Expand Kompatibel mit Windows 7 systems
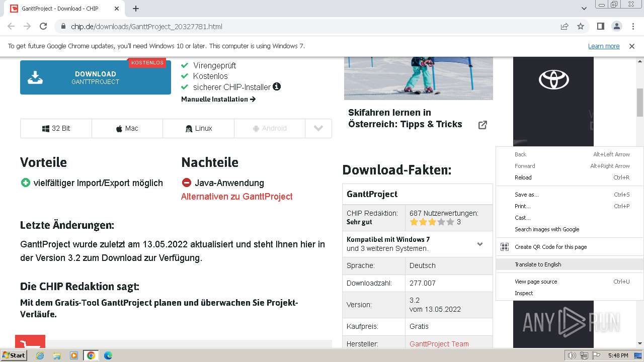The height and width of the screenshot is (362, 644). point(480,244)
